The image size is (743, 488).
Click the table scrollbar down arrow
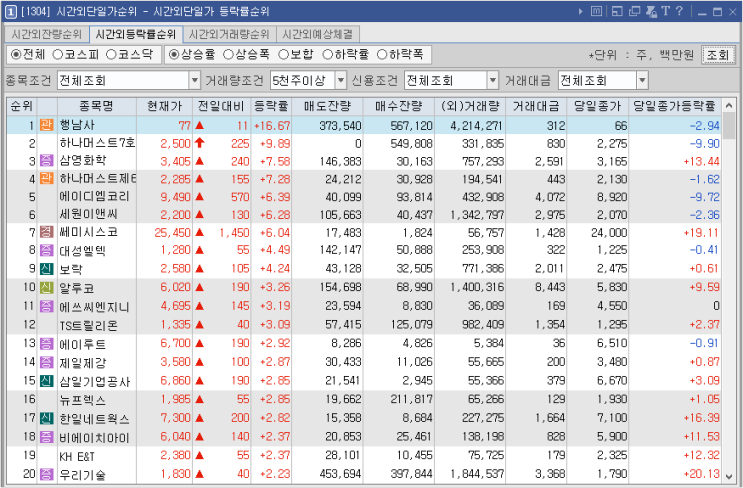pos(729,476)
